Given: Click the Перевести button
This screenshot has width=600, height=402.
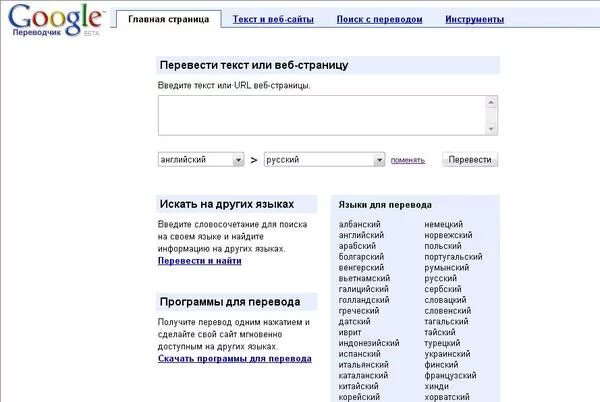Looking at the screenshot, I should 470,159.
